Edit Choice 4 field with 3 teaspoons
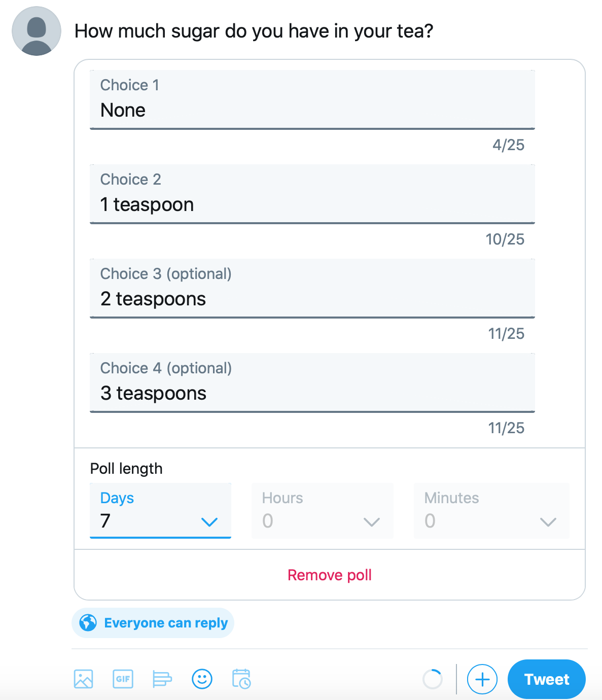 (312, 382)
